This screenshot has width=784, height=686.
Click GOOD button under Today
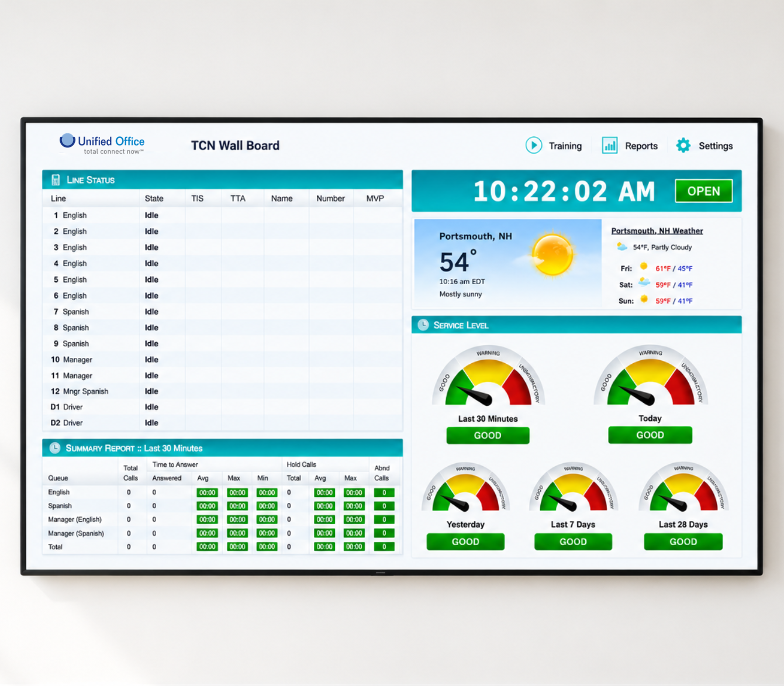click(650, 435)
